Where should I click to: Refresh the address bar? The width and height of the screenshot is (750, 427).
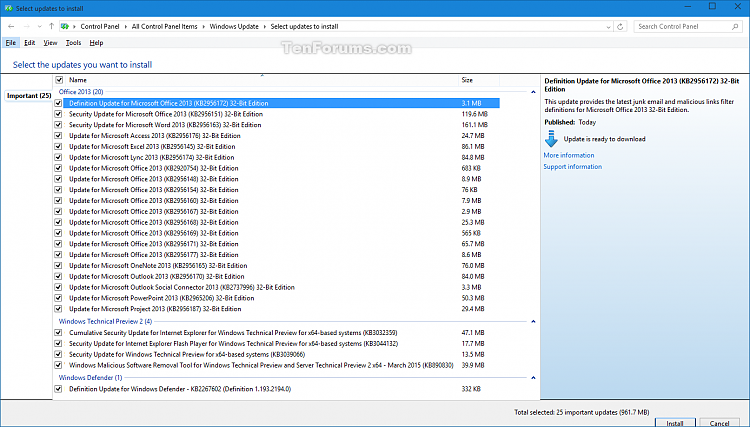point(620,27)
